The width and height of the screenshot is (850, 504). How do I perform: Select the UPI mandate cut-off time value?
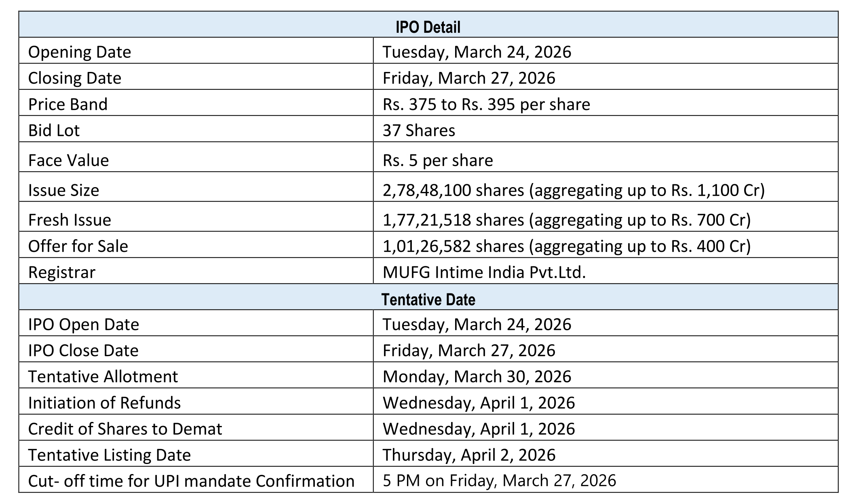pyautogui.click(x=499, y=481)
